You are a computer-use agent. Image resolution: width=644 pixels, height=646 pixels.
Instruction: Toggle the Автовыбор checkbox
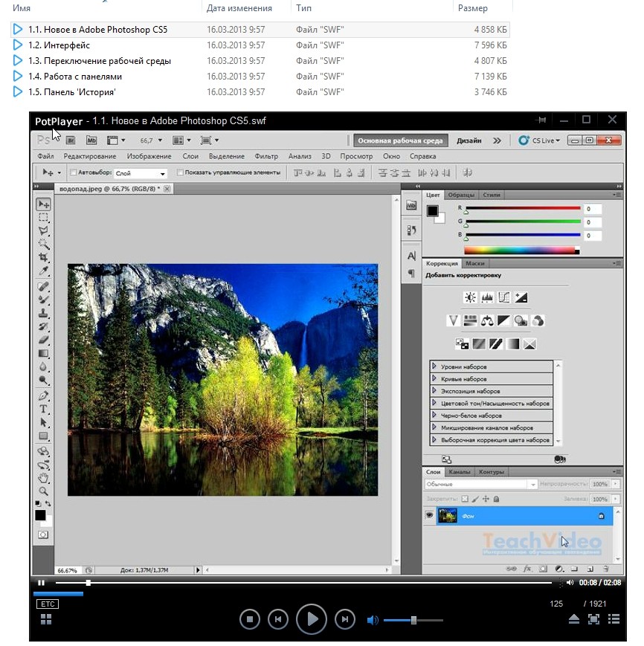73,172
